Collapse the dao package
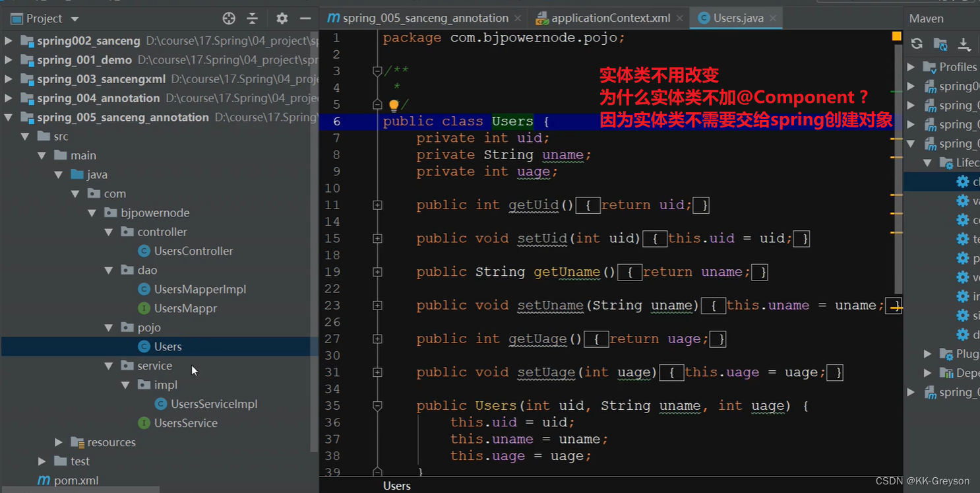 [x=109, y=271]
